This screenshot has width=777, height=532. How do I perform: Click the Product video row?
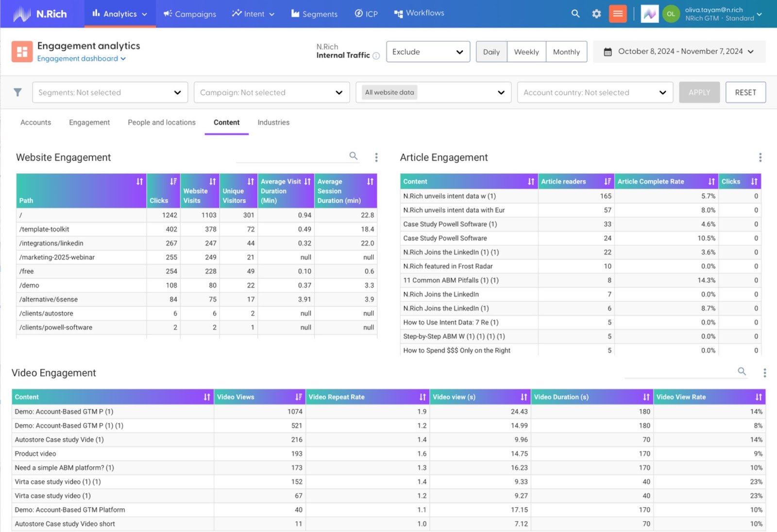click(x=388, y=454)
